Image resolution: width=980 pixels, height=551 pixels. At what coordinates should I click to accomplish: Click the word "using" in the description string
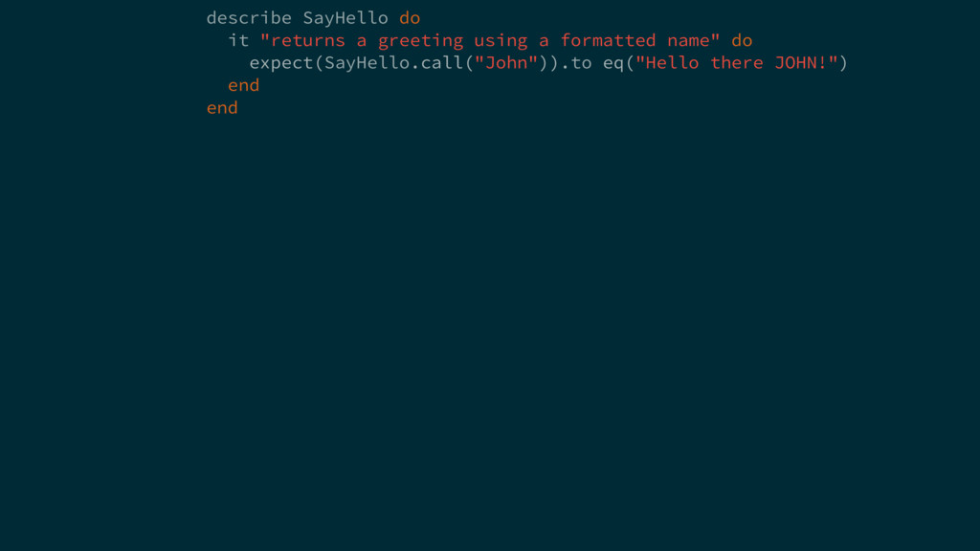point(501,40)
